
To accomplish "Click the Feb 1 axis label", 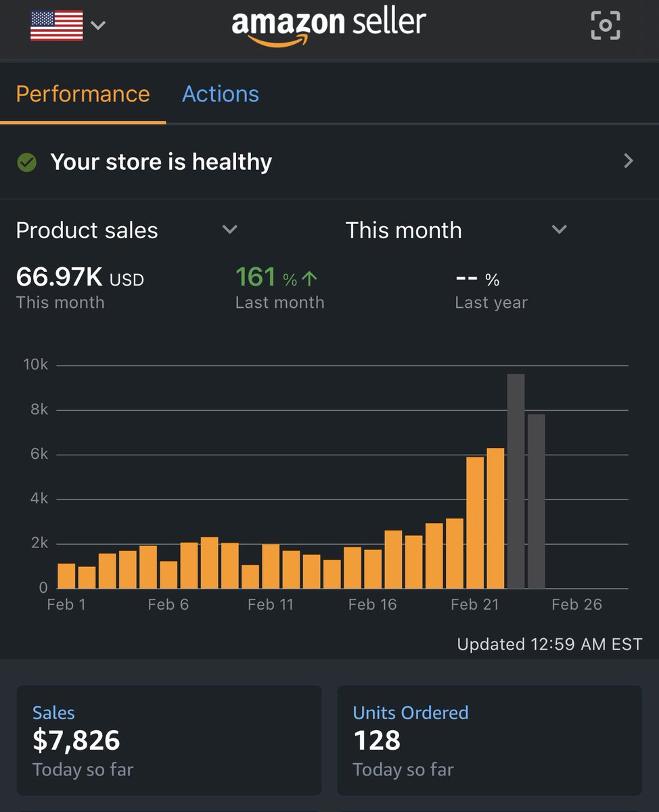I will [66, 604].
